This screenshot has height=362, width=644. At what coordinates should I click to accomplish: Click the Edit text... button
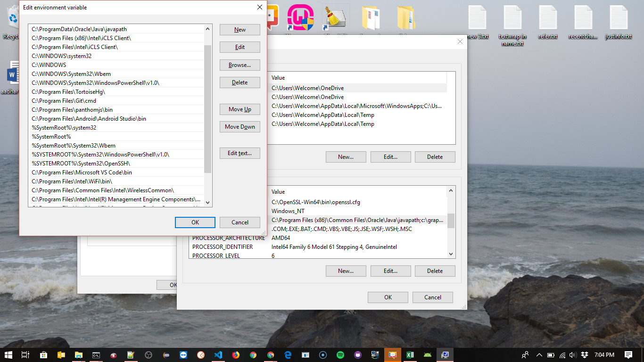click(x=240, y=153)
